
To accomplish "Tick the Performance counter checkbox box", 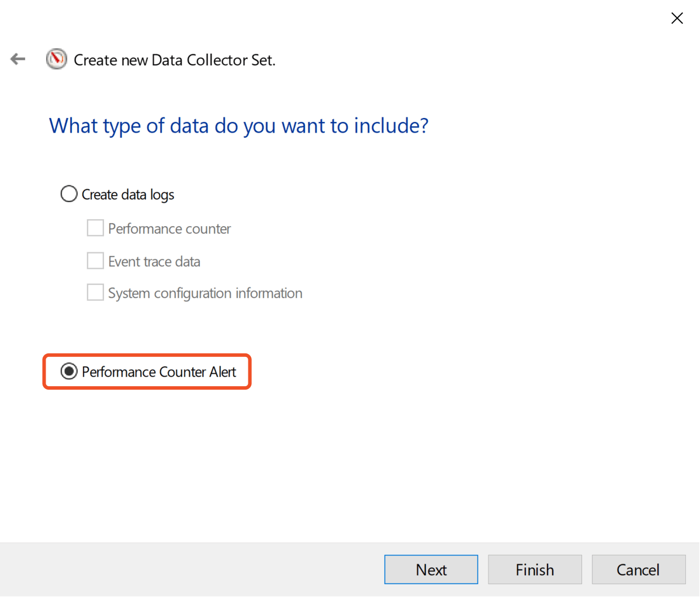I will 95,228.
